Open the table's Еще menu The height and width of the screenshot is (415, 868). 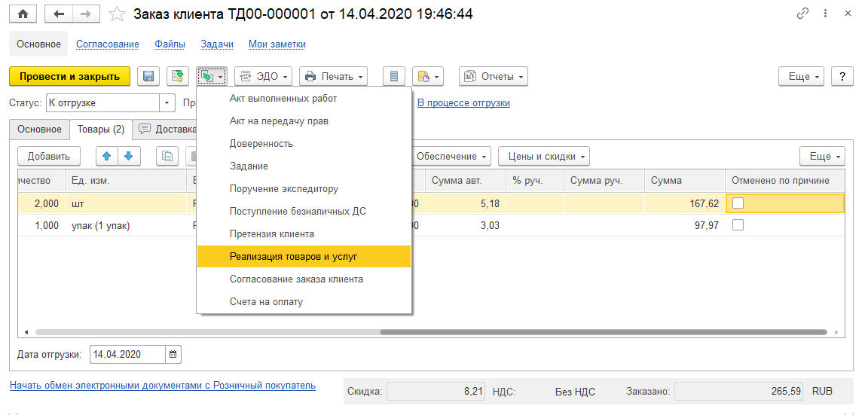(823, 157)
